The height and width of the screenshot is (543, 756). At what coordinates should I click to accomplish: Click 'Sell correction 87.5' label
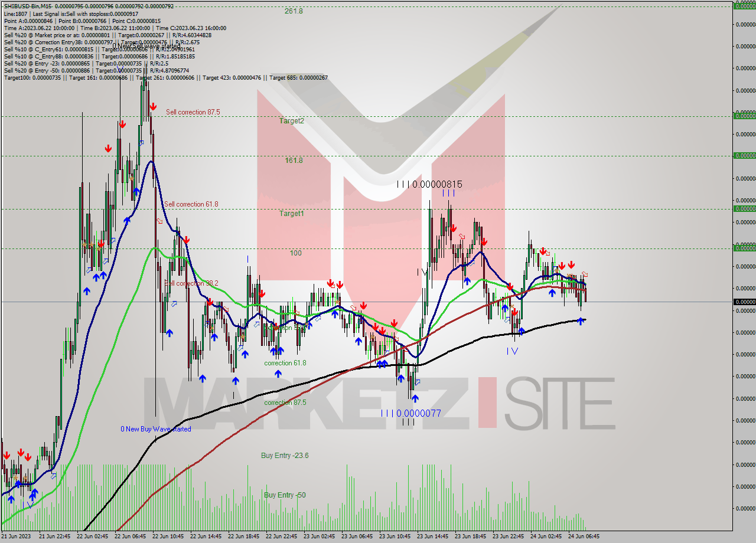pos(193,112)
